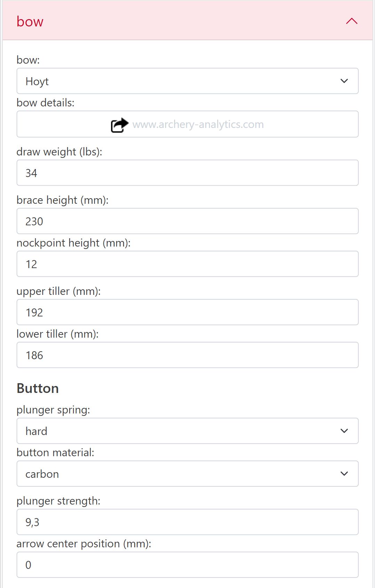The height and width of the screenshot is (588, 375).
Task: Open the plunger spring dropdown
Action: 187,431
